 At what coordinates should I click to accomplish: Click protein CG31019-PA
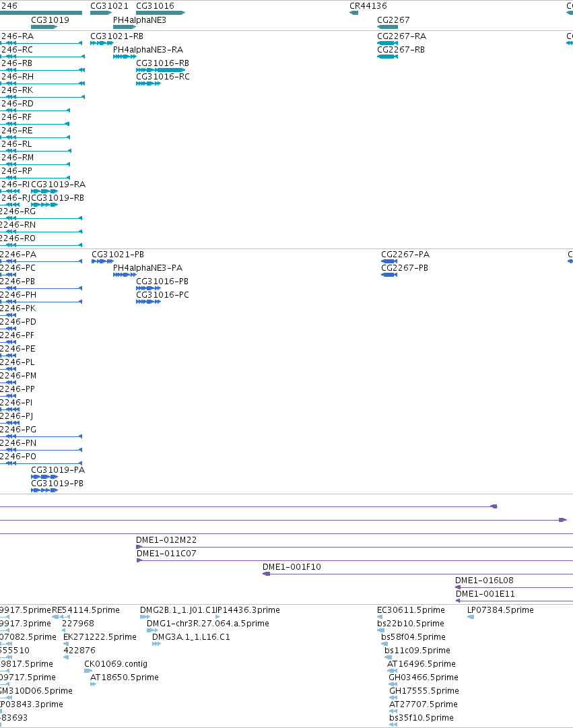58,469
